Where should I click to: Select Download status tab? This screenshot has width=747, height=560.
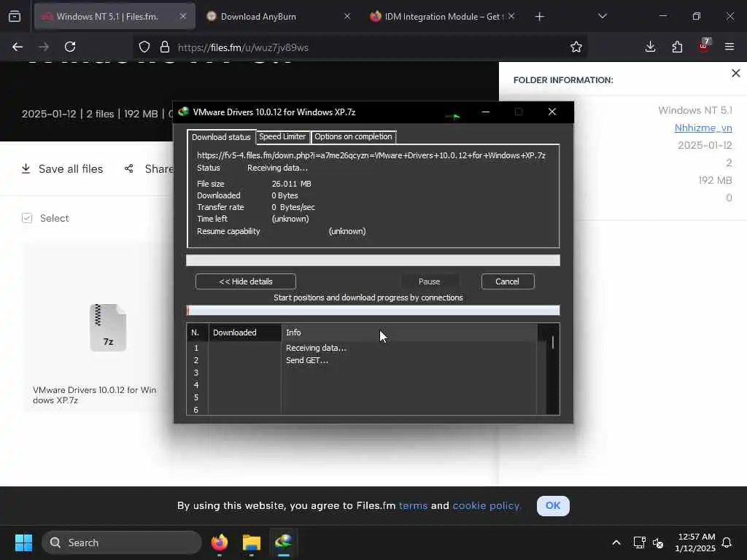(221, 137)
